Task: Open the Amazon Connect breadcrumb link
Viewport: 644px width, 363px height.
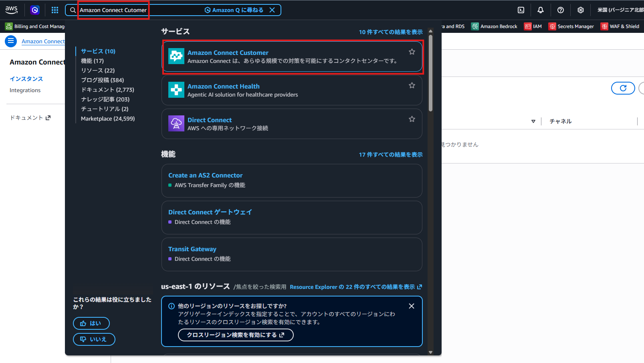Action: pos(43,41)
